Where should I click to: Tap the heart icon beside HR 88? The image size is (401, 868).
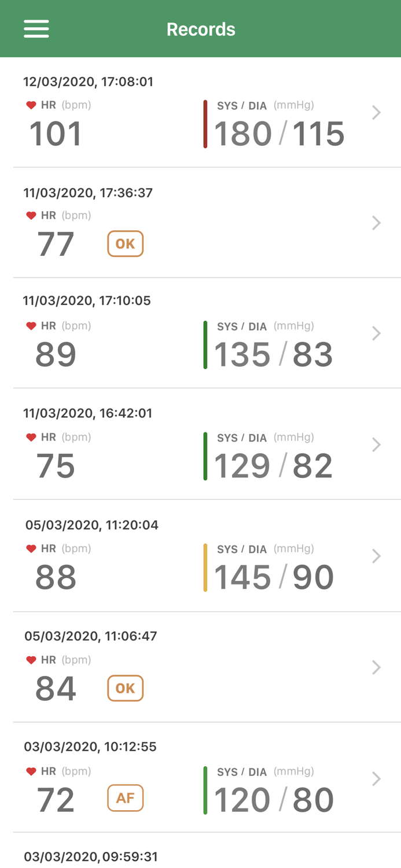(31, 547)
